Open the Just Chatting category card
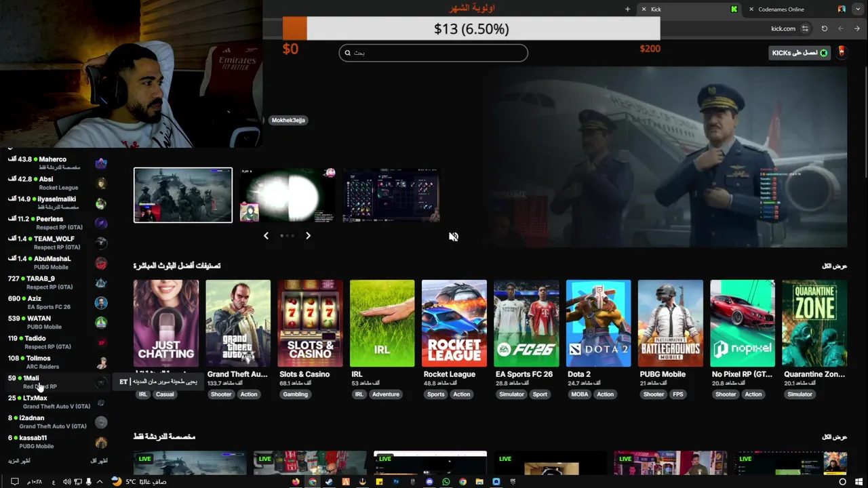Image resolution: width=868 pixels, height=488 pixels. (166, 323)
